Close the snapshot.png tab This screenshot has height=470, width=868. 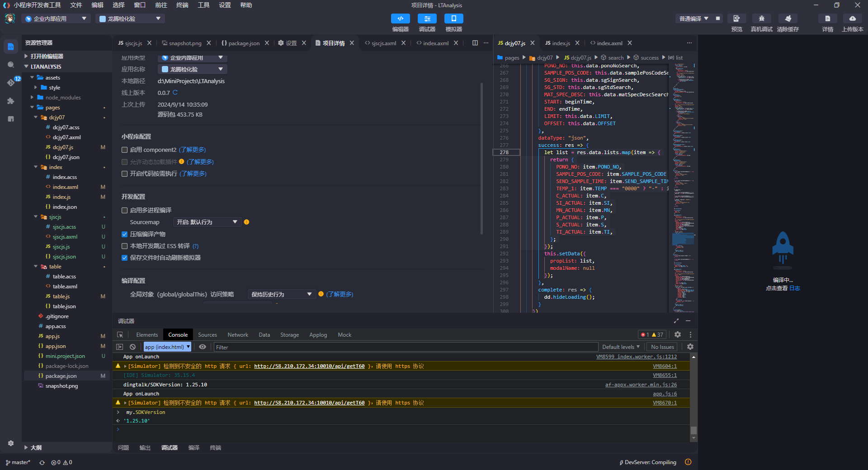209,43
